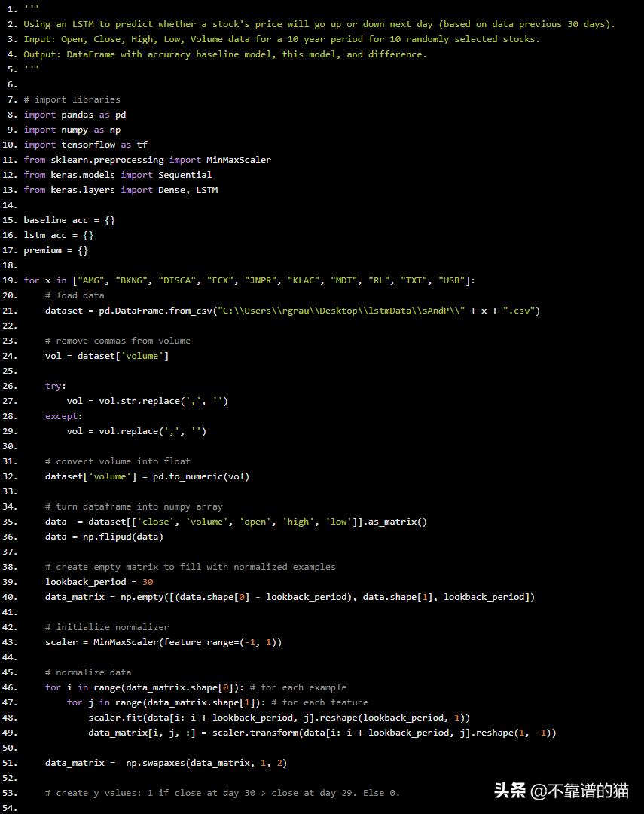Click the "RL" ticker string
The height and width of the screenshot is (814, 644).
click(x=380, y=280)
